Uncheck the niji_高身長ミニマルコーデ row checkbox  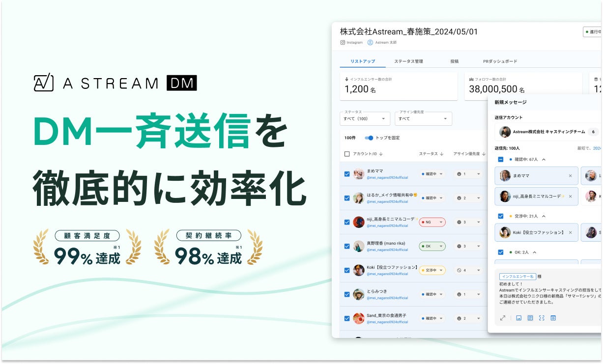coord(347,222)
